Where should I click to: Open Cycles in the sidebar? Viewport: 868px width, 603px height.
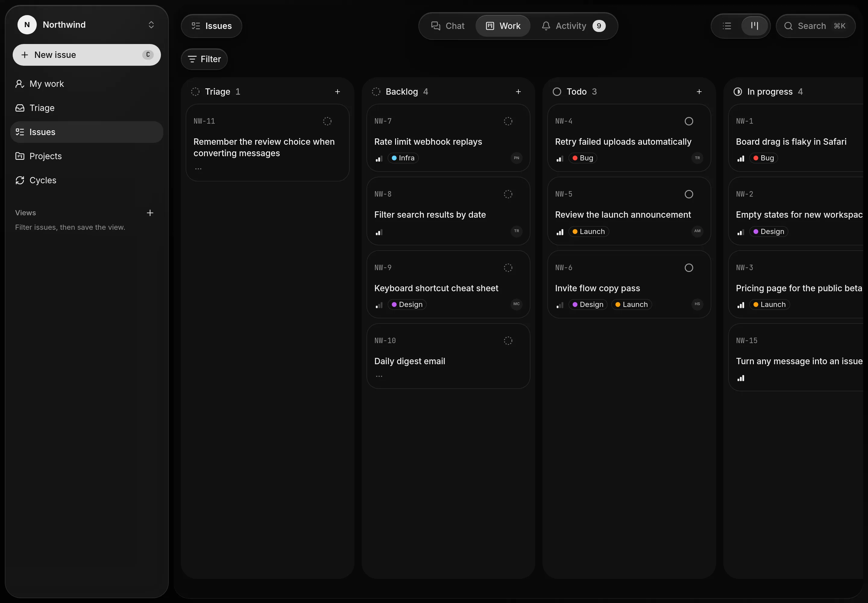point(87,180)
